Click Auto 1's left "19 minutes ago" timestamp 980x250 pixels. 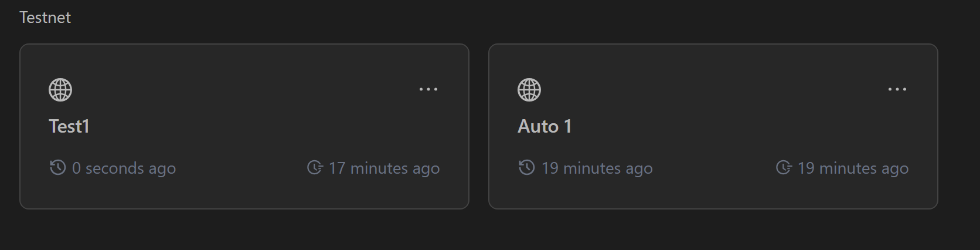click(597, 168)
